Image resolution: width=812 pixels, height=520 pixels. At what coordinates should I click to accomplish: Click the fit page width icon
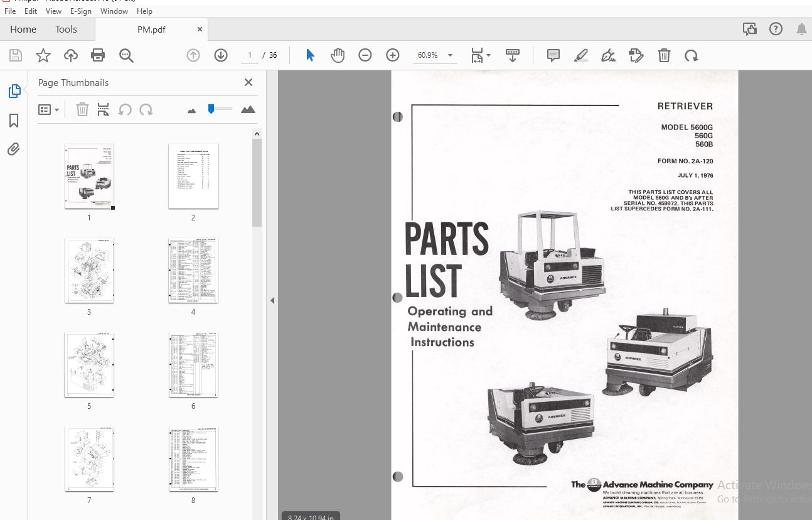(478, 55)
